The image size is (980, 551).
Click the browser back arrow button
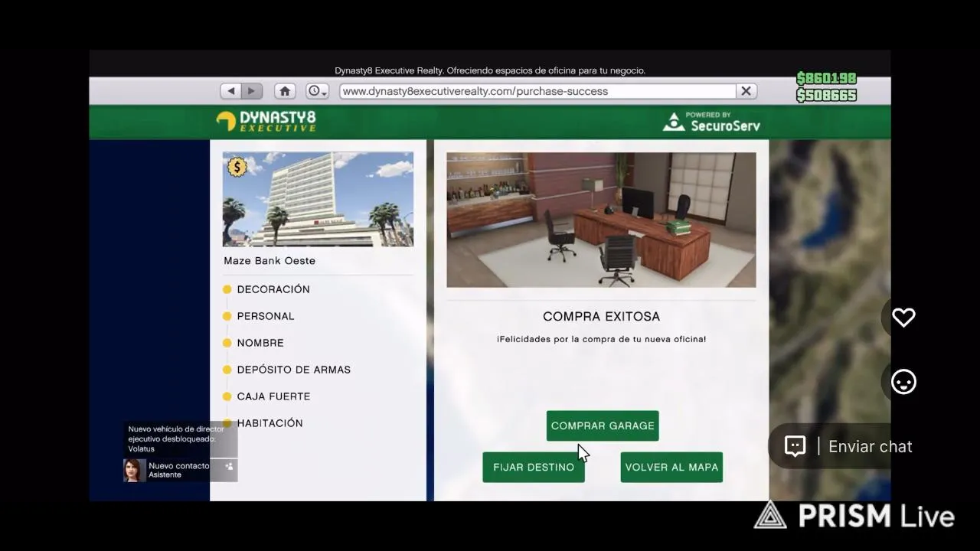point(230,91)
